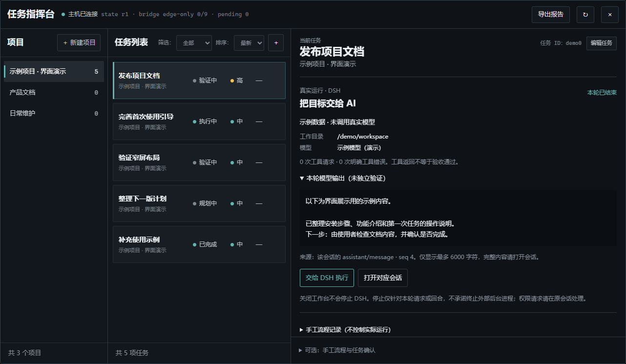The image size is (626, 364).
Task: Open the 排序 最新 dropdown
Action: pyautogui.click(x=249, y=43)
